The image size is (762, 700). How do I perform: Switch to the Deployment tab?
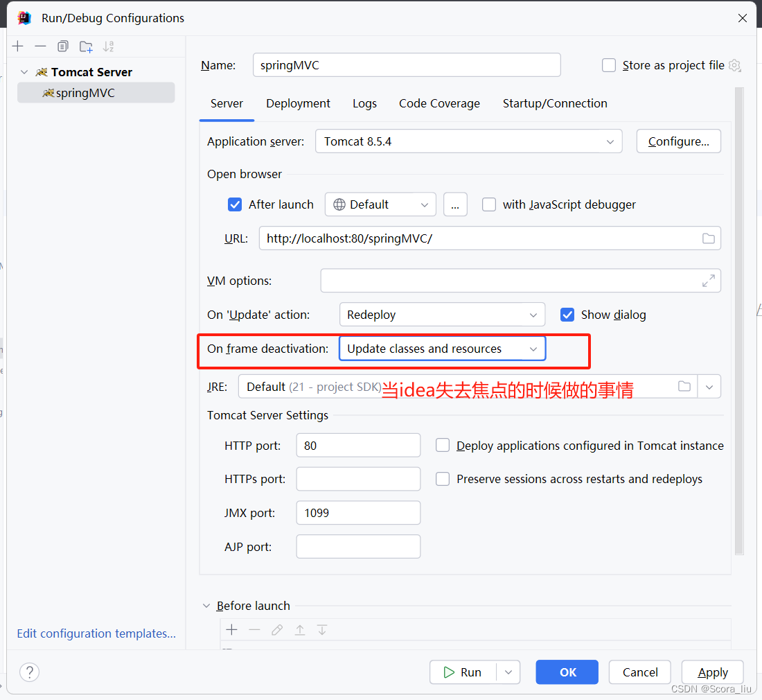tap(298, 103)
